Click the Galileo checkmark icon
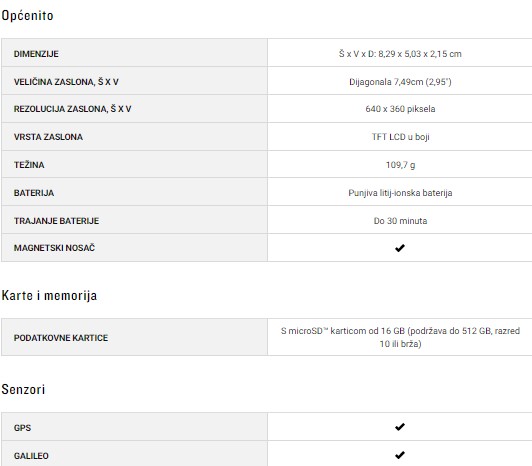Viewport: 532px width, 466px height. (x=400, y=455)
